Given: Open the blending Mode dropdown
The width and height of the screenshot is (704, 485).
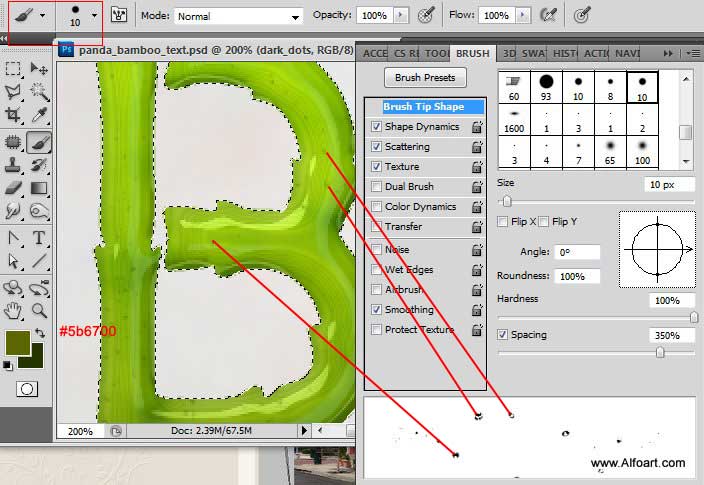Looking at the screenshot, I should click(x=238, y=17).
